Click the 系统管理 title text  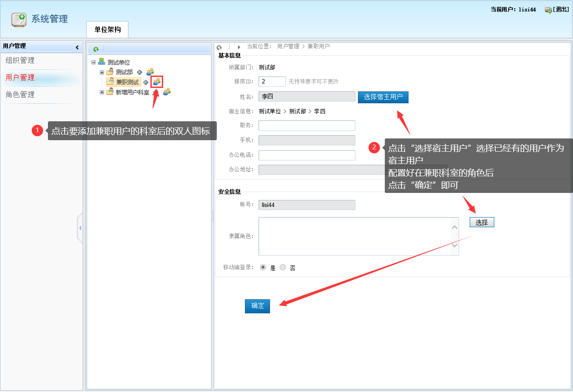(x=49, y=19)
